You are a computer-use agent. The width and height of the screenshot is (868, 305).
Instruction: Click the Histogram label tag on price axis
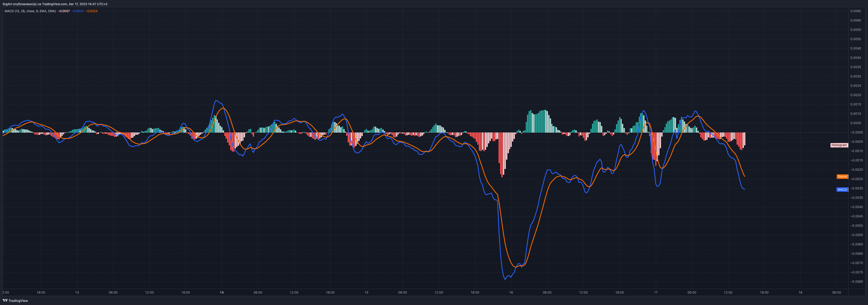coord(839,145)
